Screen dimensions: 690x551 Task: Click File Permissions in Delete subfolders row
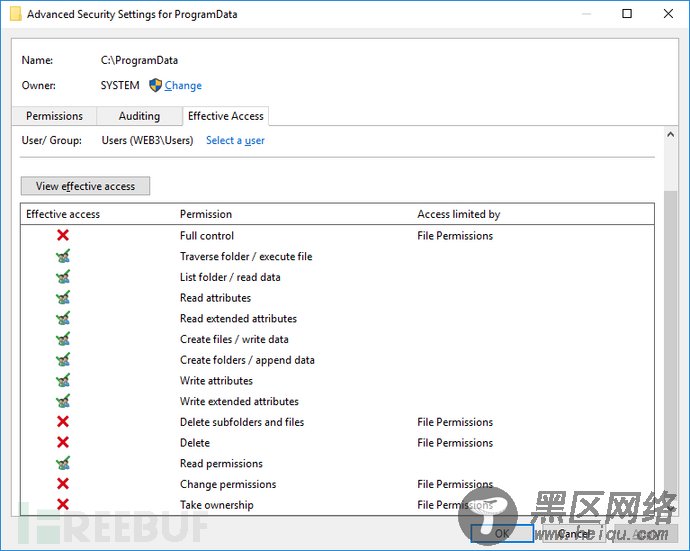[x=455, y=422]
